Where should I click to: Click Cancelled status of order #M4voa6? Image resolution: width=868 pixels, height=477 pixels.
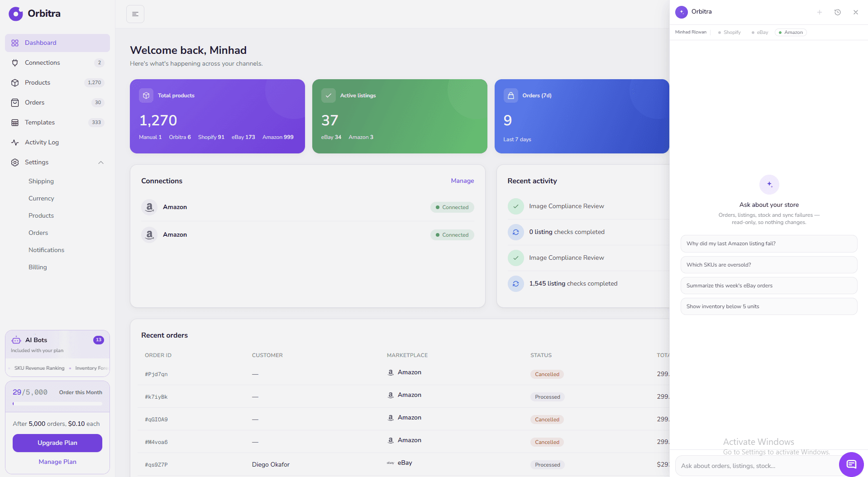[x=547, y=442]
